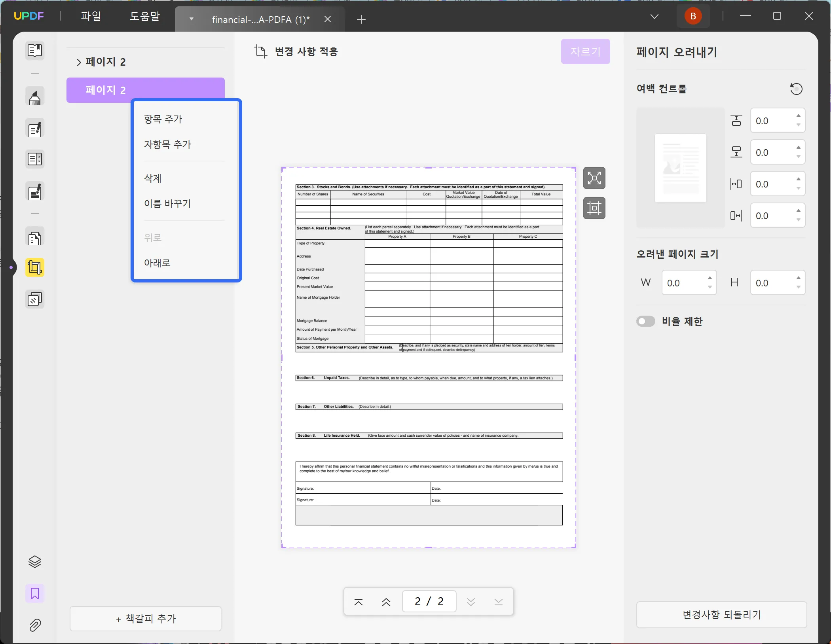Close the financial PDFA tab

328,19
